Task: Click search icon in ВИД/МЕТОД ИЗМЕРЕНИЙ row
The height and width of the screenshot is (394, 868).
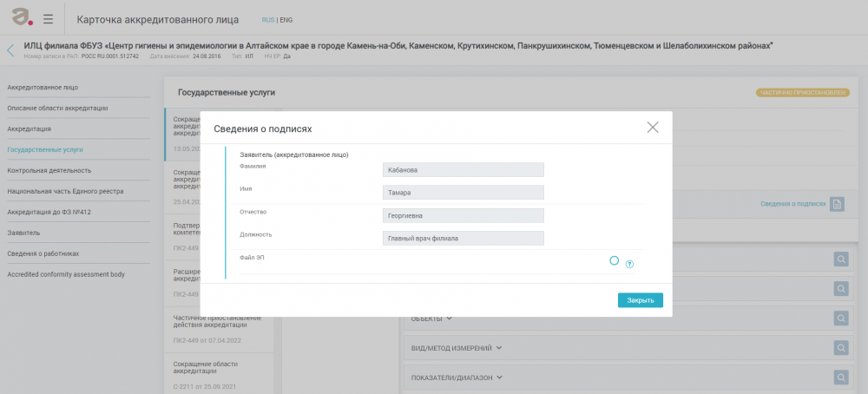Action: (840, 347)
